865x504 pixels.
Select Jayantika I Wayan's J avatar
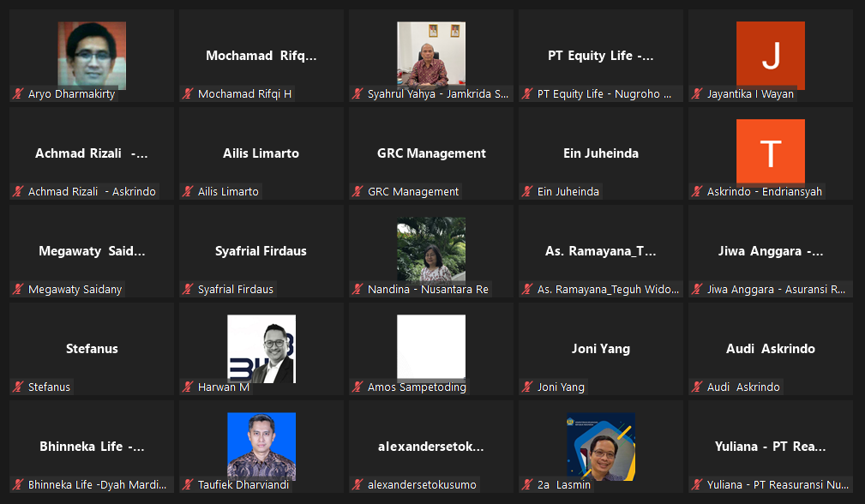(x=771, y=55)
